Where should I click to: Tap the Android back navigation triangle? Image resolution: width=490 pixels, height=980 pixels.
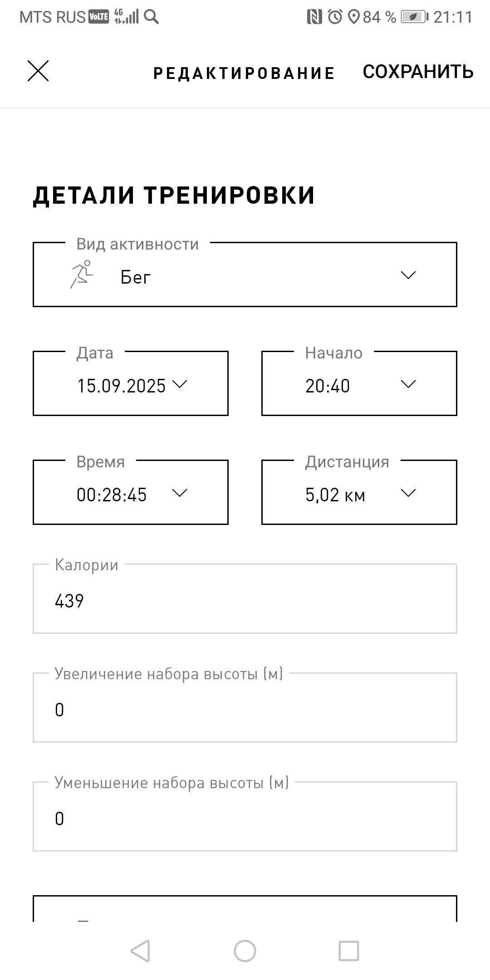[140, 951]
